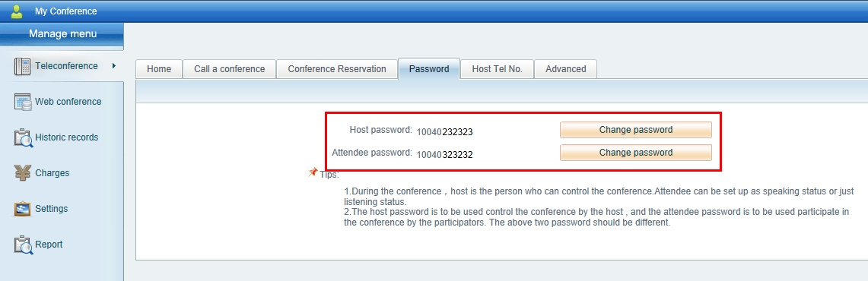The image size is (868, 281).
Task: Click the Historic records magnifier icon
Action: [x=24, y=137]
